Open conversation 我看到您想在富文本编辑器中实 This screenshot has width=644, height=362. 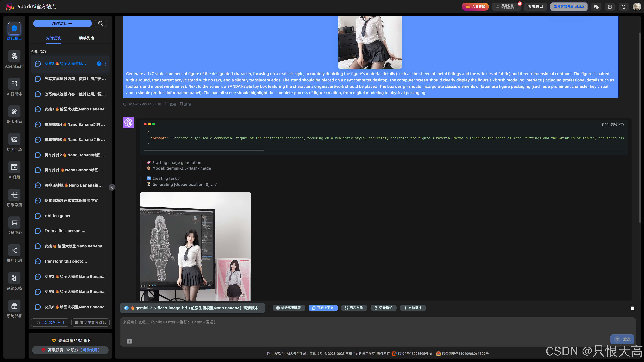(x=70, y=200)
